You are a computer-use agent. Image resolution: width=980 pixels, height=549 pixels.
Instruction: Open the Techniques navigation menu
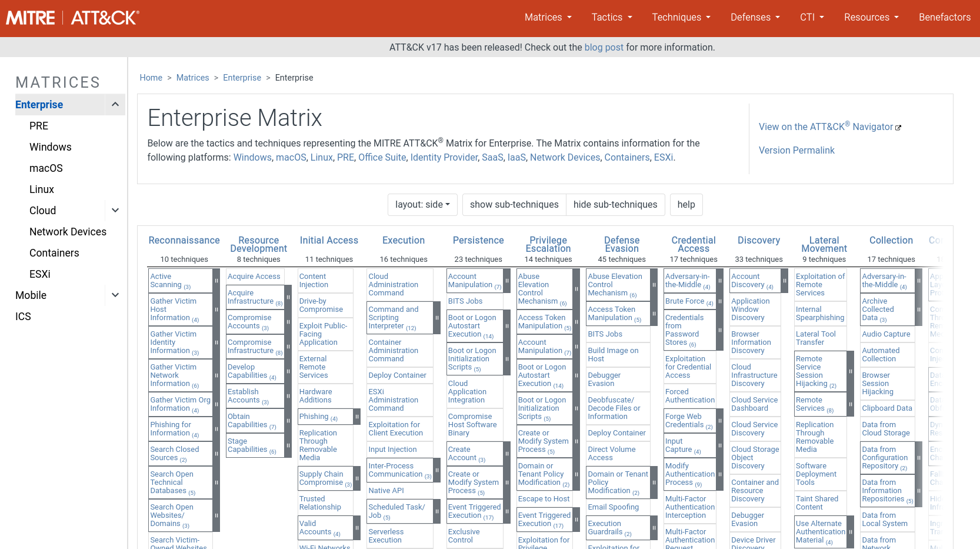pyautogui.click(x=681, y=18)
